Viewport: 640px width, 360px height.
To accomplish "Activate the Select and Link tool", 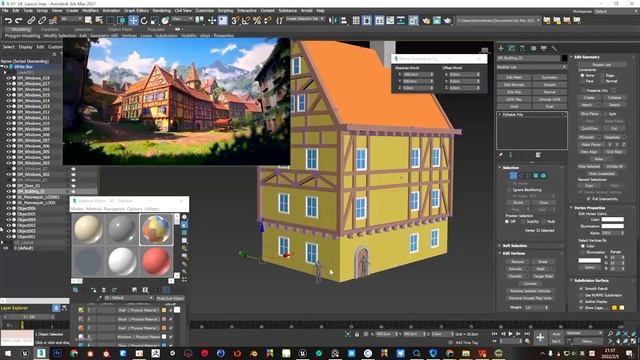I will [31, 20].
